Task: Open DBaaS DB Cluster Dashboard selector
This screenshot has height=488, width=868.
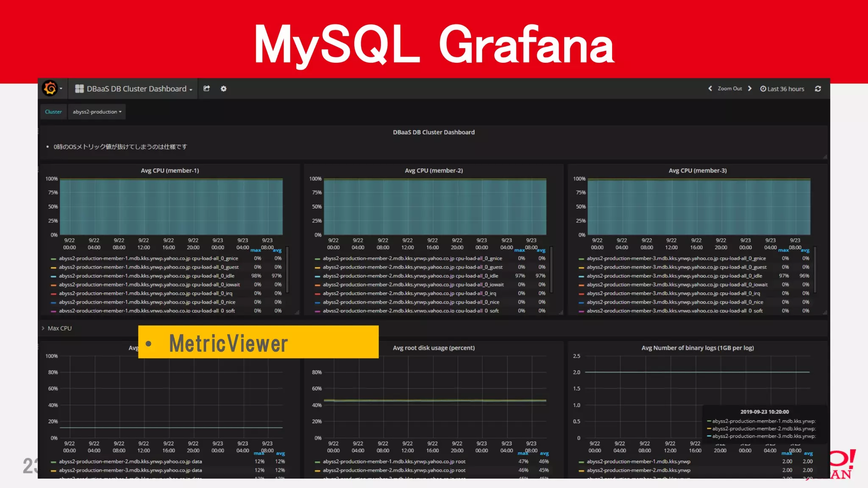Action: pyautogui.click(x=136, y=89)
